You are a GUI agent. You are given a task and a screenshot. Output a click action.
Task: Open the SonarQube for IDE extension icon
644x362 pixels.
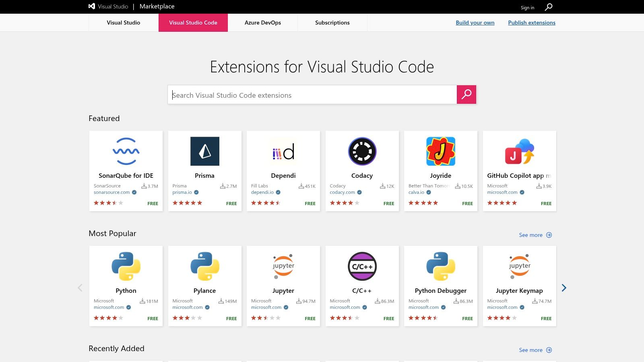(126, 151)
